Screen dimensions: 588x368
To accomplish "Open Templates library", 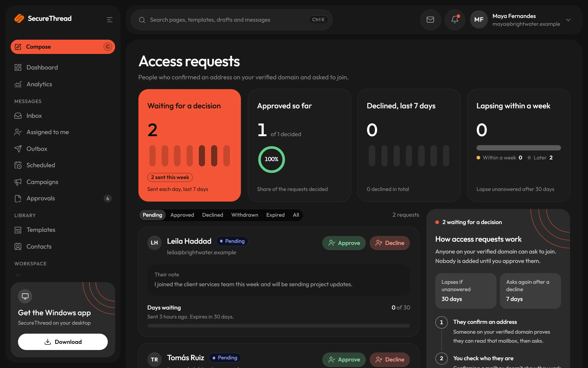I will pyautogui.click(x=63, y=230).
